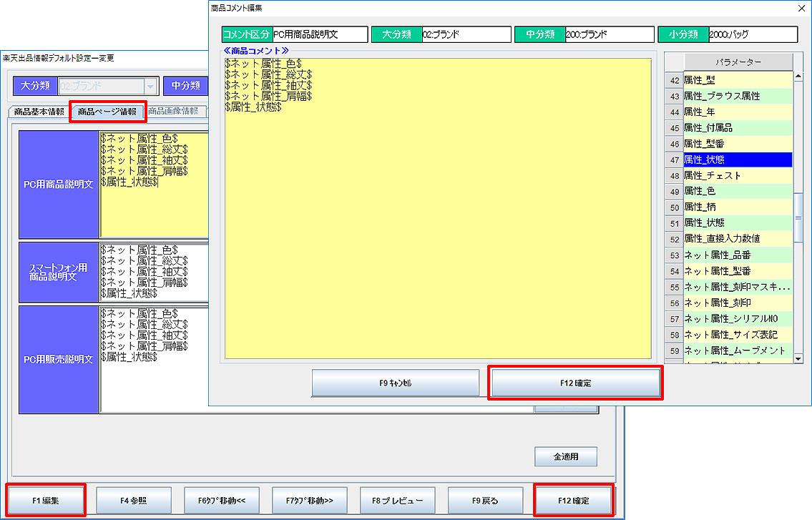The width and height of the screenshot is (812, 520).
Task: Select row 53 ネット属性_品番 parameter
Action: tap(737, 255)
